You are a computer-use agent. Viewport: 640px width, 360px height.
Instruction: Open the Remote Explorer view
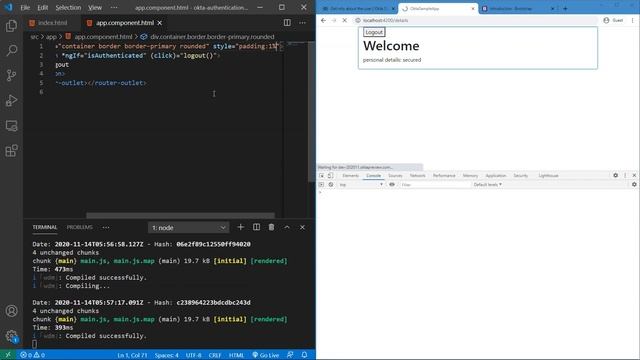pyautogui.click(x=11, y=126)
